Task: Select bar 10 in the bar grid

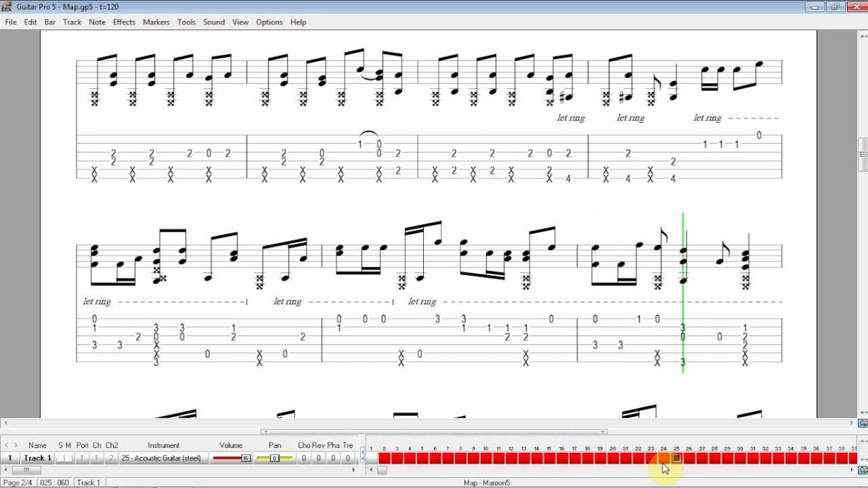Action: (486, 458)
